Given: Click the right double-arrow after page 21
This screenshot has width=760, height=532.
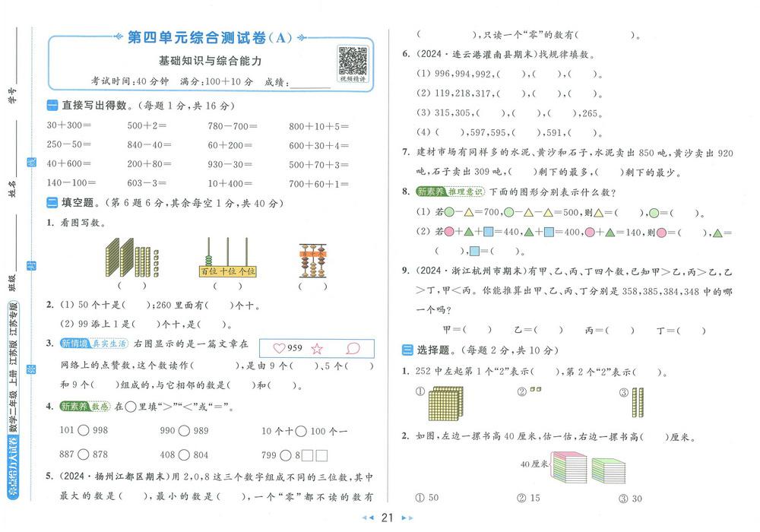Looking at the screenshot, I should [407, 518].
